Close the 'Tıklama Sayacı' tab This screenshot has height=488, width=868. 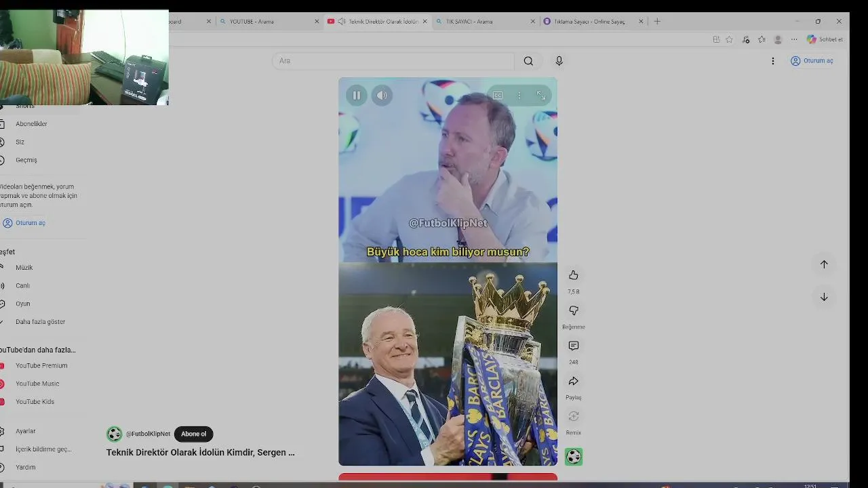coord(641,22)
